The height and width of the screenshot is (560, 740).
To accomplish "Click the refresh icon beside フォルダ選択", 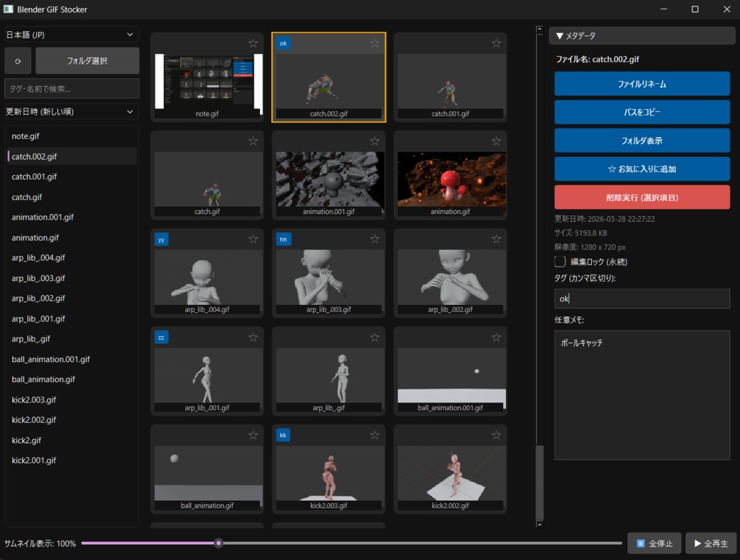I will [17, 61].
